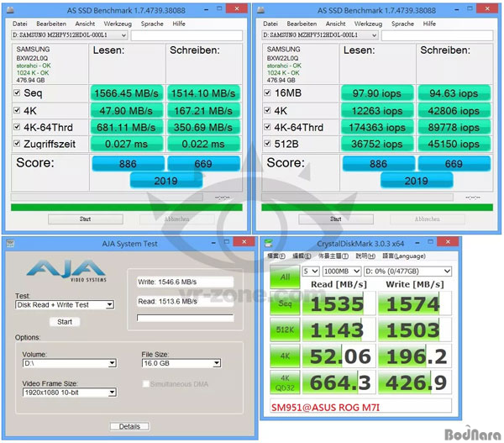The height and width of the screenshot is (443, 504).
Task: Toggle 4K-64Thrd checkbox in right AS SSD window
Action: [x=267, y=127]
